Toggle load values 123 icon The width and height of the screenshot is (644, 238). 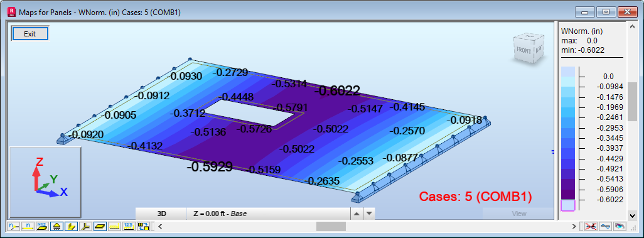129,226
